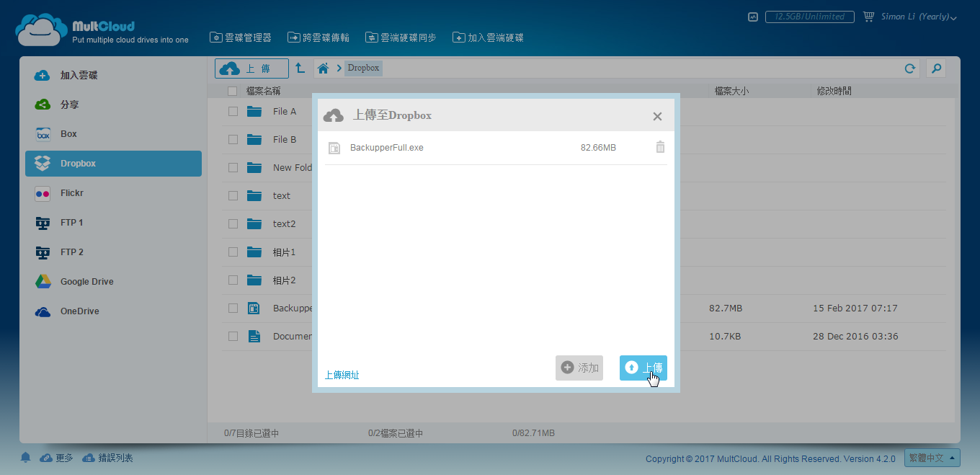
Task: Refresh the file list
Action: [x=910, y=68]
